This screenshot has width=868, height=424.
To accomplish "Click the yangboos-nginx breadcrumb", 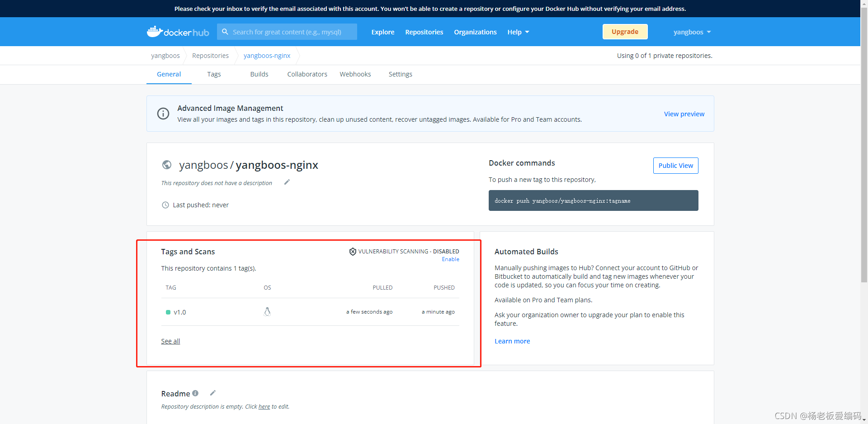I will tap(267, 56).
